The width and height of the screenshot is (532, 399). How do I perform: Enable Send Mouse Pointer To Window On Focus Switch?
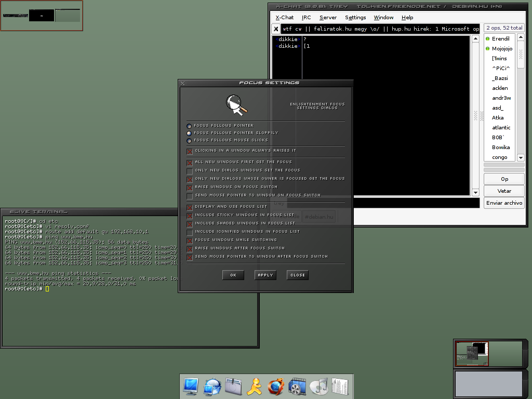click(x=190, y=196)
